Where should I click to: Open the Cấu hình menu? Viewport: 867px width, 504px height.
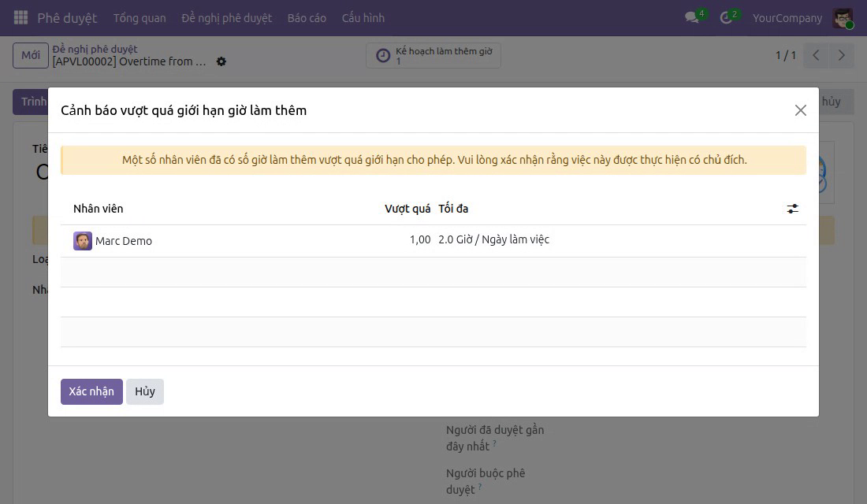click(x=363, y=17)
